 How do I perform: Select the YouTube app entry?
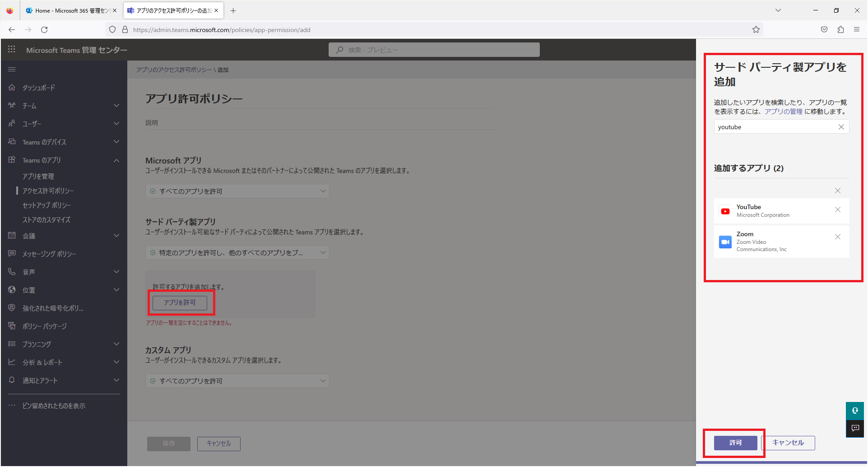(x=782, y=211)
